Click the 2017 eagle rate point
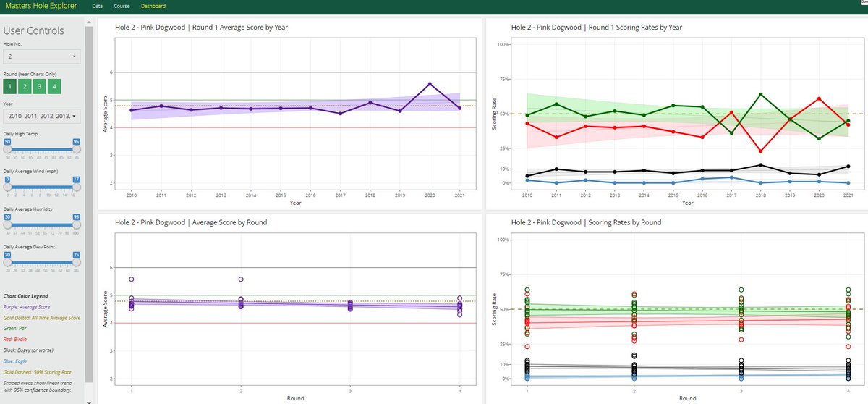The image size is (868, 404). point(732,177)
